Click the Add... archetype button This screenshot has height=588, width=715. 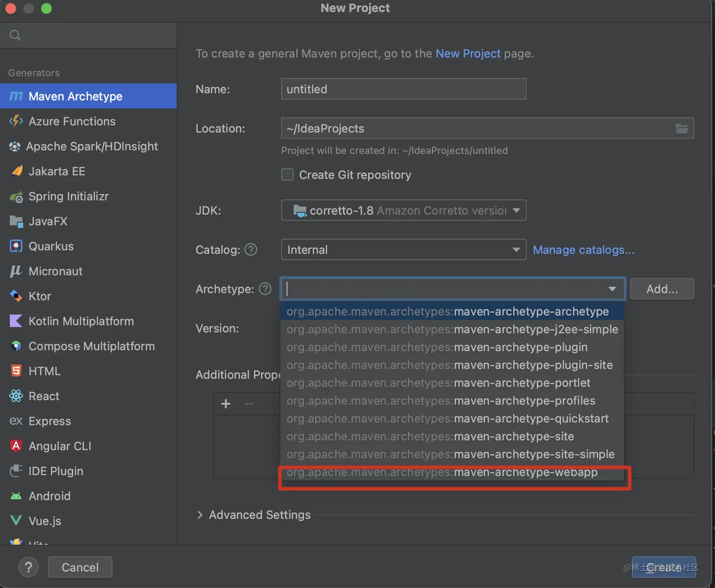coord(662,289)
